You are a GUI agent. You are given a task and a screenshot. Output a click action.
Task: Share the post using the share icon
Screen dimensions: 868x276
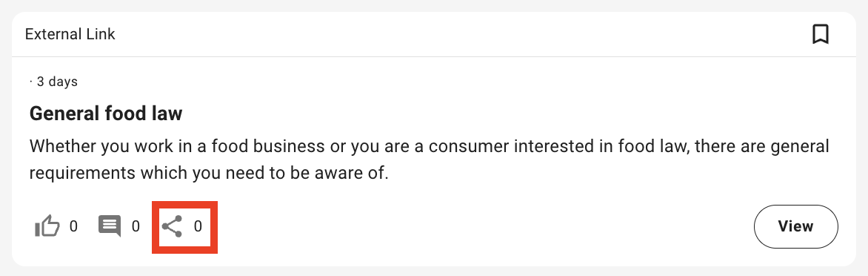click(172, 227)
